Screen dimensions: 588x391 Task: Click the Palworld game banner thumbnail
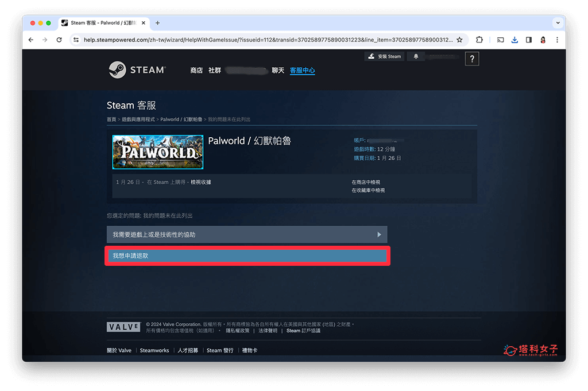click(158, 152)
